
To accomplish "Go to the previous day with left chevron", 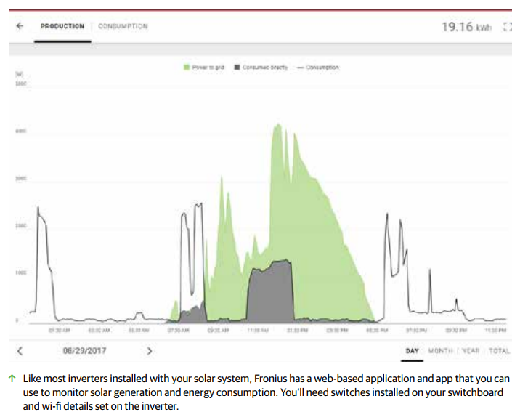I will [20, 351].
